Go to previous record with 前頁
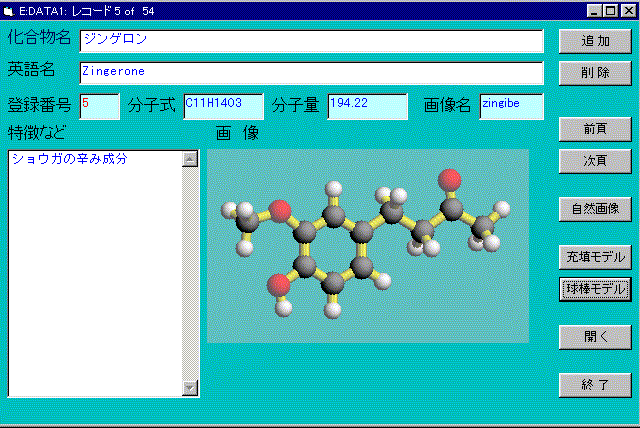This screenshot has width=640, height=428. pos(595,129)
